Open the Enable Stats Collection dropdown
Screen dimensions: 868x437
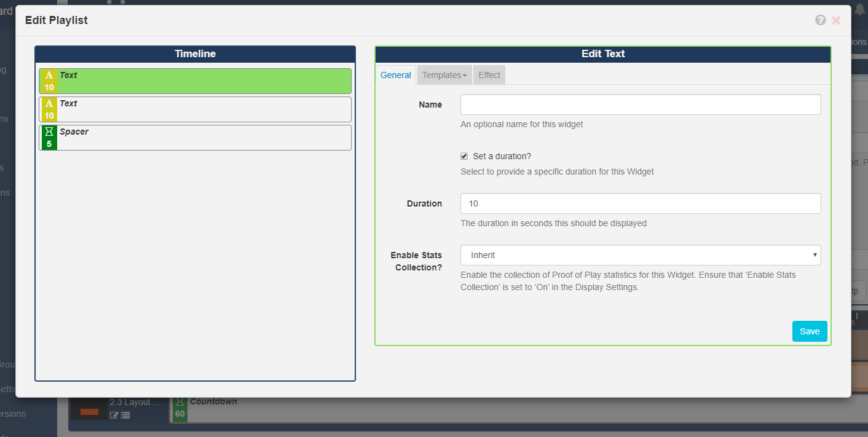click(640, 255)
